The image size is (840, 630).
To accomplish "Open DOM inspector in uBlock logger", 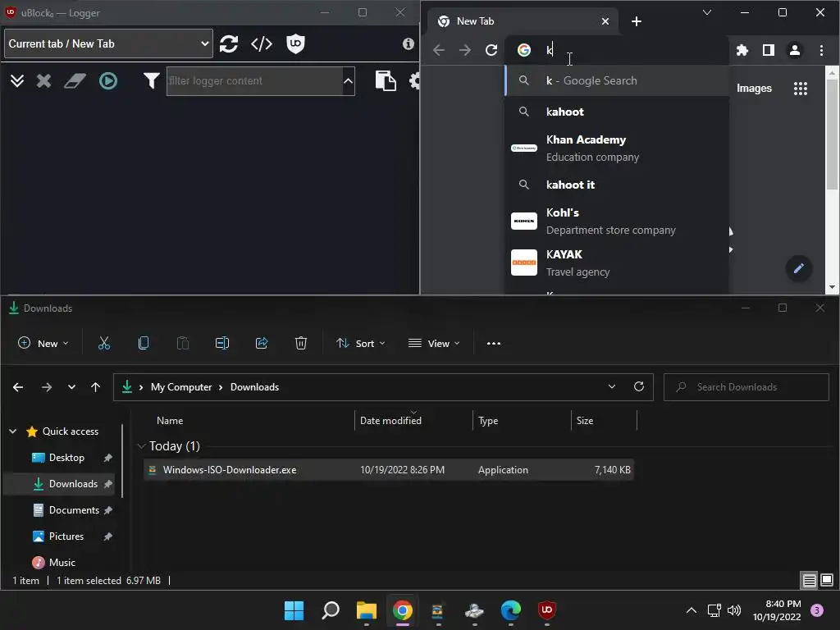I will 262,44.
